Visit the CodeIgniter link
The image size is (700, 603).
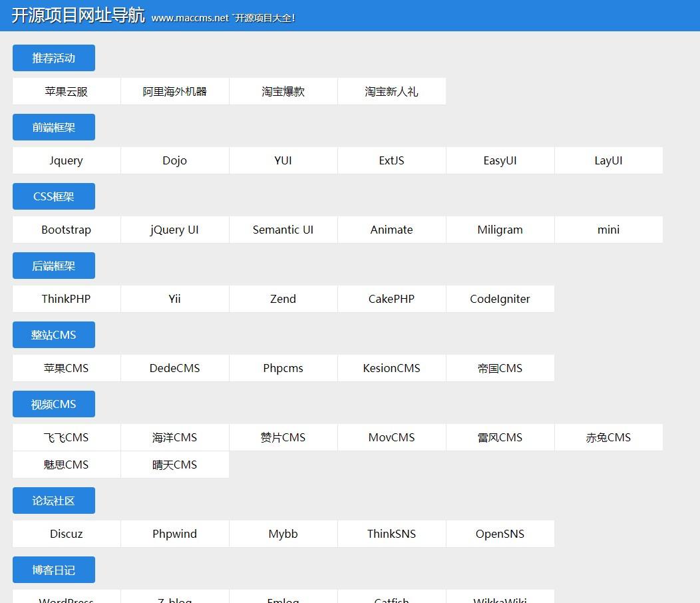(x=500, y=299)
